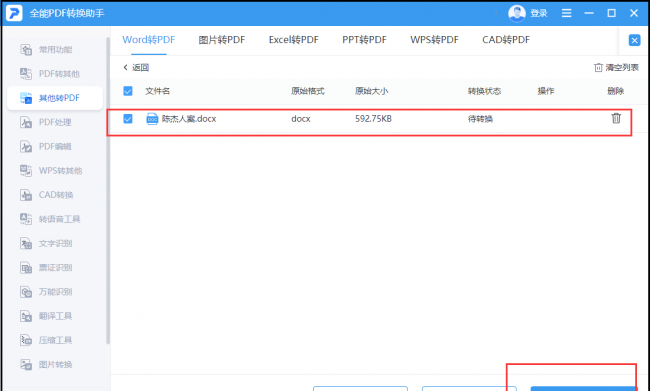The image size is (650, 391).
Task: Open the PDF处理 sidebar section
Action: click(46, 122)
